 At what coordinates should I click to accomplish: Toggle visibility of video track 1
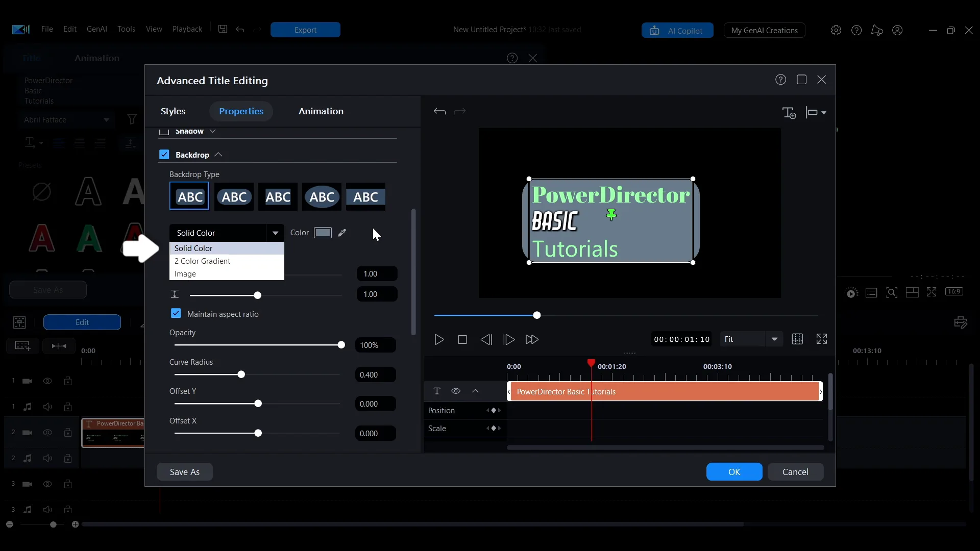[x=47, y=381]
